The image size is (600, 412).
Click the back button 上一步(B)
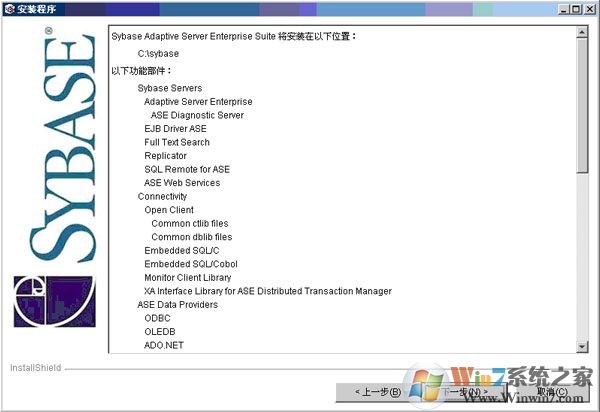pos(378,392)
